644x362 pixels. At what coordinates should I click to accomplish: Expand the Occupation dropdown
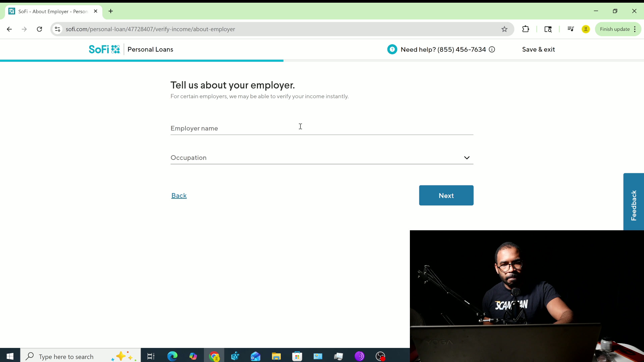322,158
